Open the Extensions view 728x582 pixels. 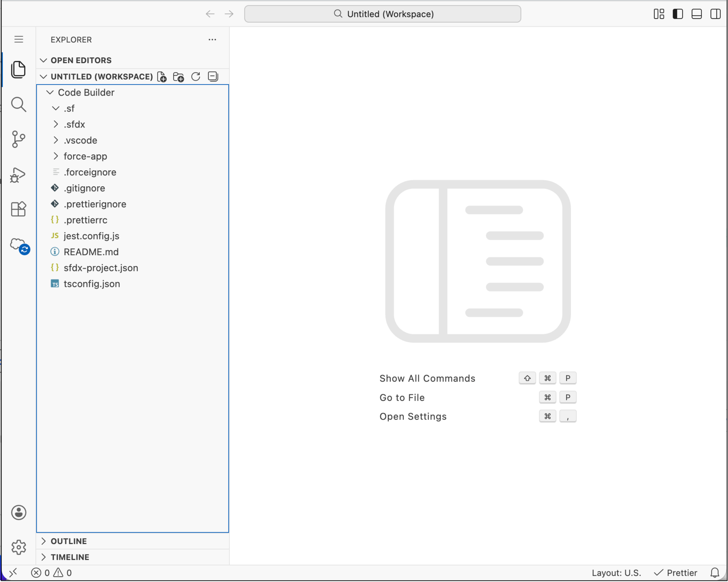point(18,209)
